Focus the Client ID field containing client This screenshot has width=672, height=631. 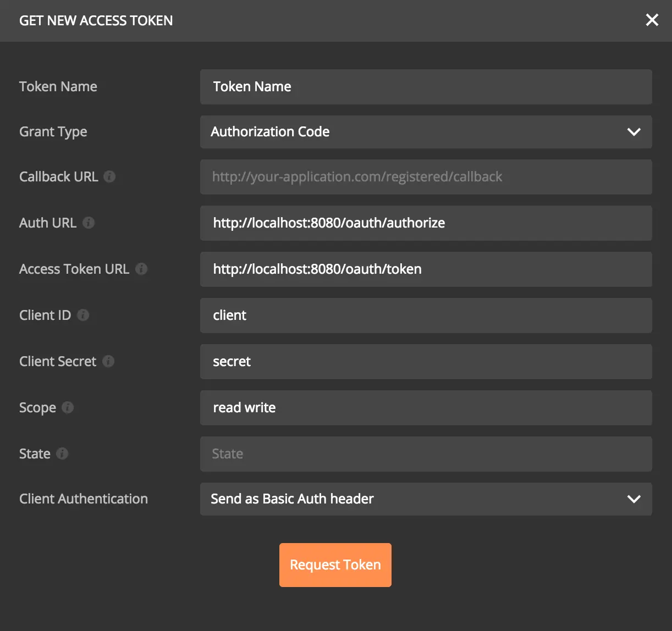click(426, 315)
